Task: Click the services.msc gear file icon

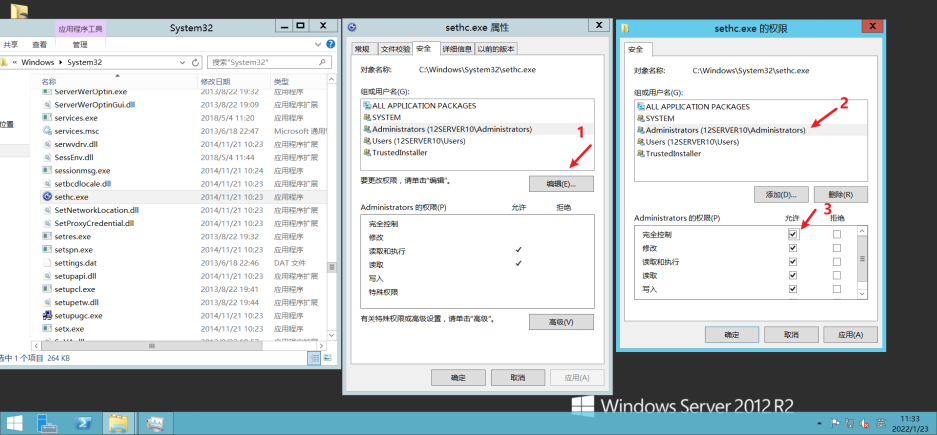Action: (47, 131)
